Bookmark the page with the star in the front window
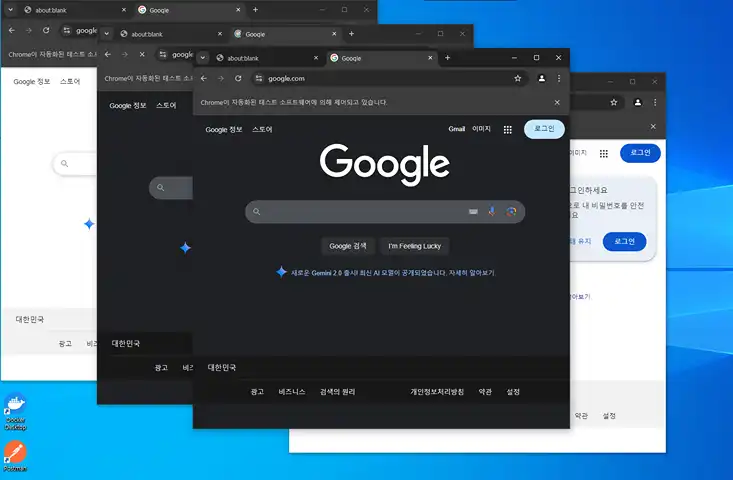Viewport: 733px width, 480px height. pyautogui.click(x=517, y=79)
